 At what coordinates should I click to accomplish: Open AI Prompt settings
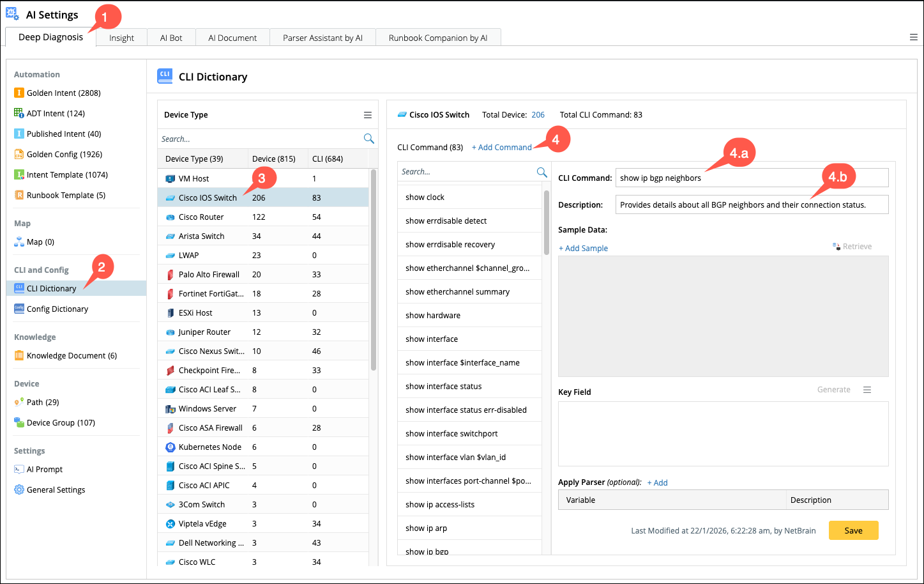[45, 470]
